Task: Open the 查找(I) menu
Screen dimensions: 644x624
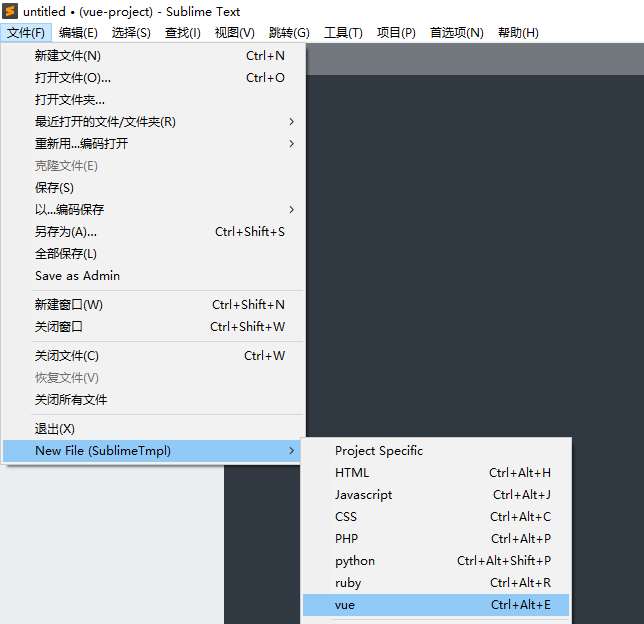Action: (x=183, y=32)
